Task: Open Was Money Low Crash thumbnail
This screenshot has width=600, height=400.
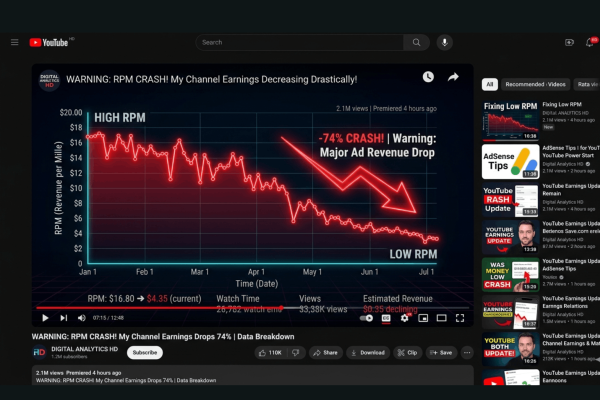Action: (x=510, y=275)
